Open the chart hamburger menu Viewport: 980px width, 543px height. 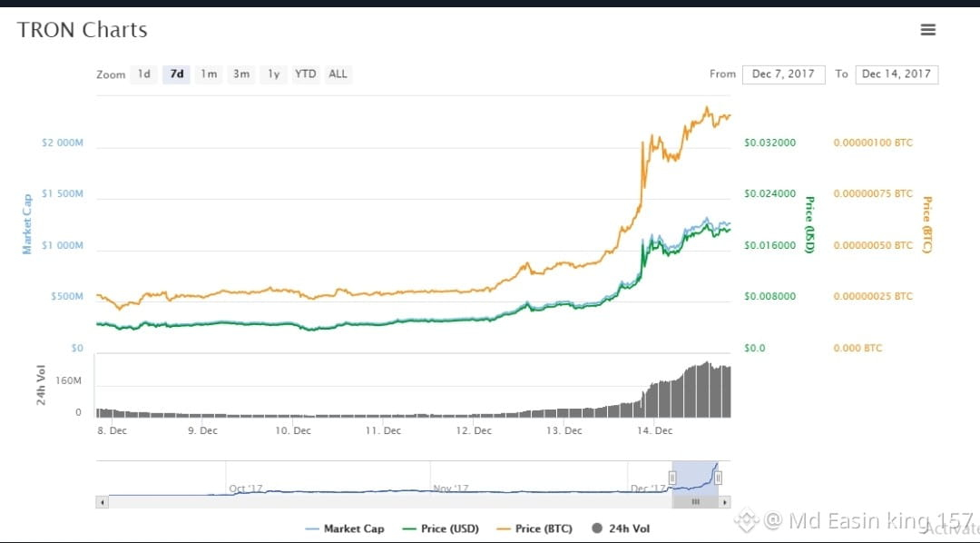[x=928, y=29]
